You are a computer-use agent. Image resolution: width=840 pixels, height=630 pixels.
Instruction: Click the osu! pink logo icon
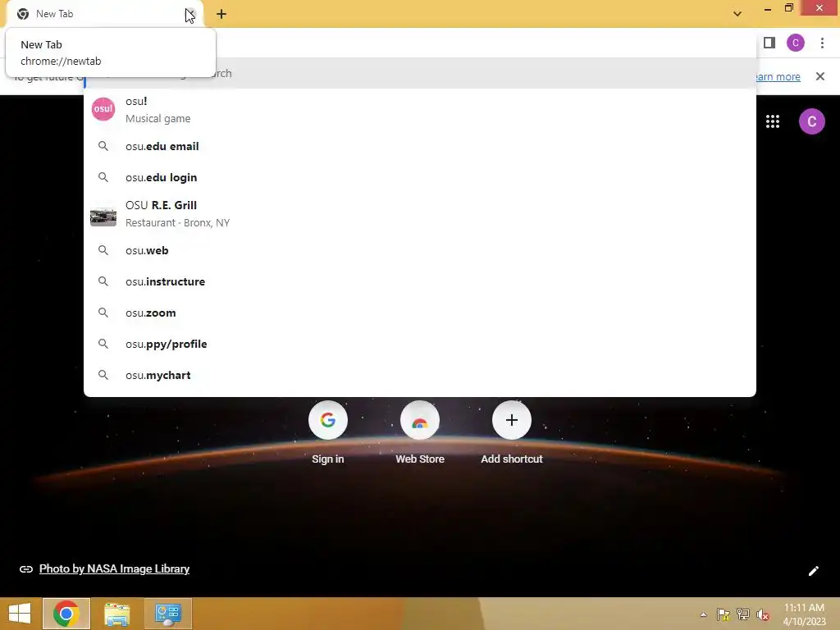pyautogui.click(x=103, y=109)
